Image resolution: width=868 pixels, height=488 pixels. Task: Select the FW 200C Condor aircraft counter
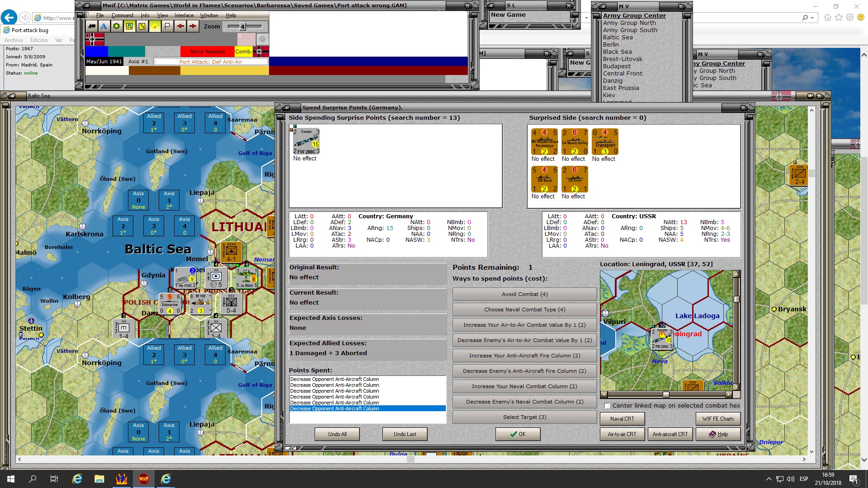tap(306, 141)
